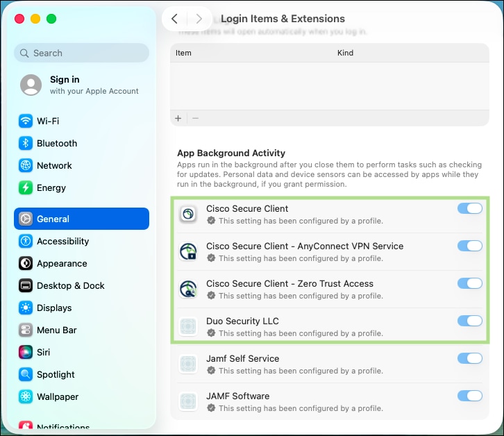The height and width of the screenshot is (436, 504).
Task: Toggle Zero Trust Access background switch
Action: 469,283
